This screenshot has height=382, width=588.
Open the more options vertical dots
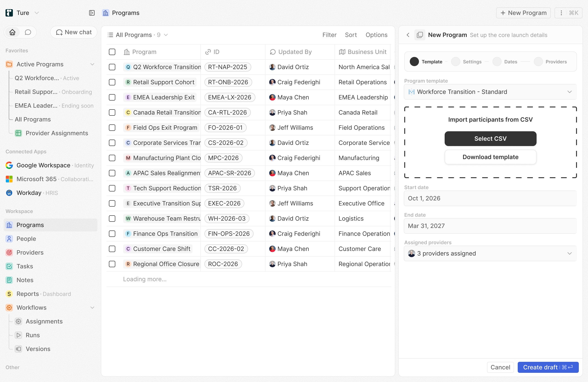(x=561, y=13)
